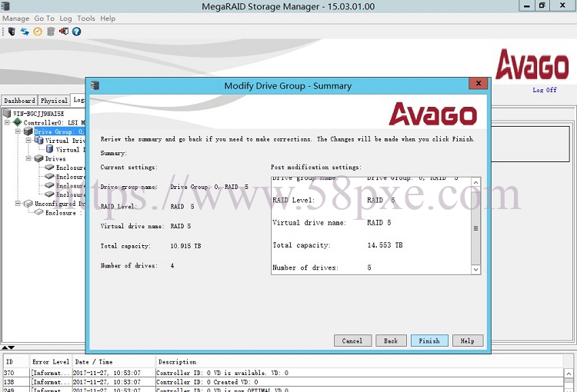
Task: Click the red arrow log off toolbar icon
Action: [64, 32]
